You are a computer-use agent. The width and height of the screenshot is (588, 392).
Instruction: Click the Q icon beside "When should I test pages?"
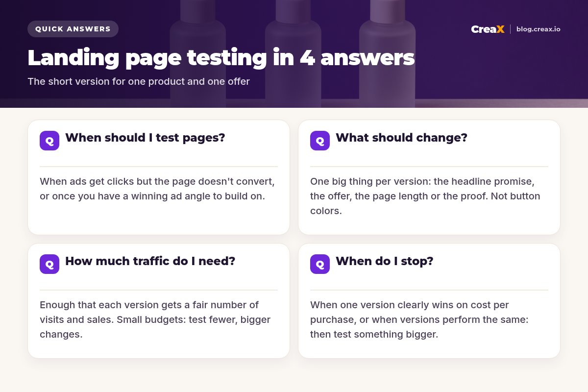click(49, 141)
